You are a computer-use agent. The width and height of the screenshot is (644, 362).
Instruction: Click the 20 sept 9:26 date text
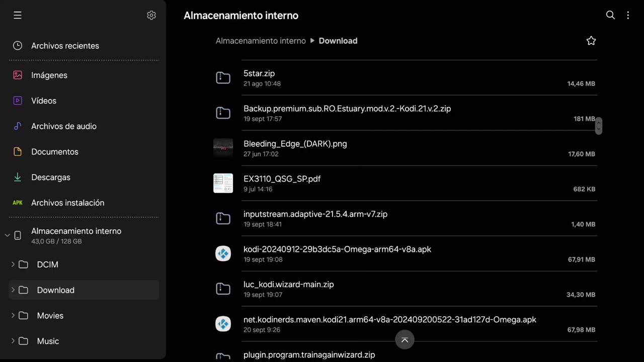pyautogui.click(x=262, y=330)
